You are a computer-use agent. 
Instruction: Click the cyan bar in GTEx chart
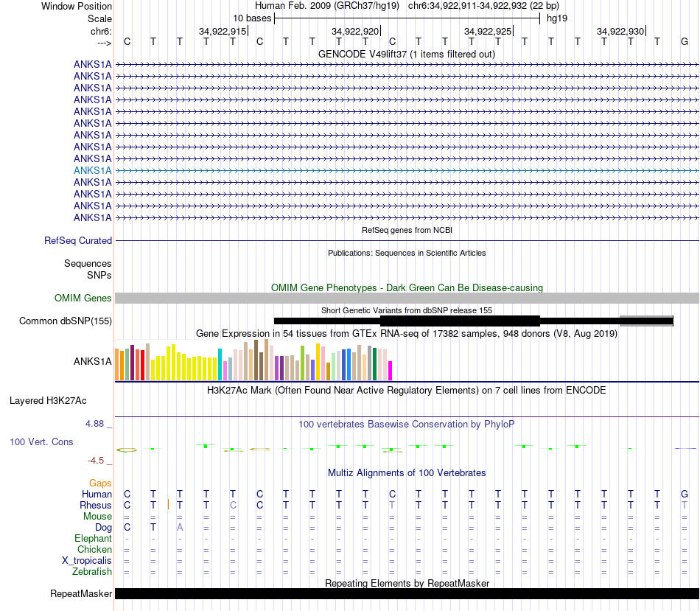point(220,364)
